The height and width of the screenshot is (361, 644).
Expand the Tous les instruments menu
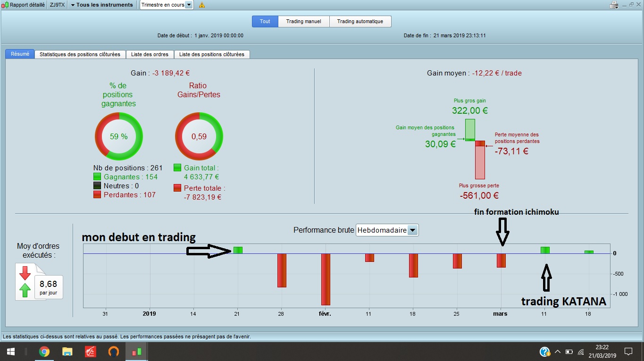102,5
